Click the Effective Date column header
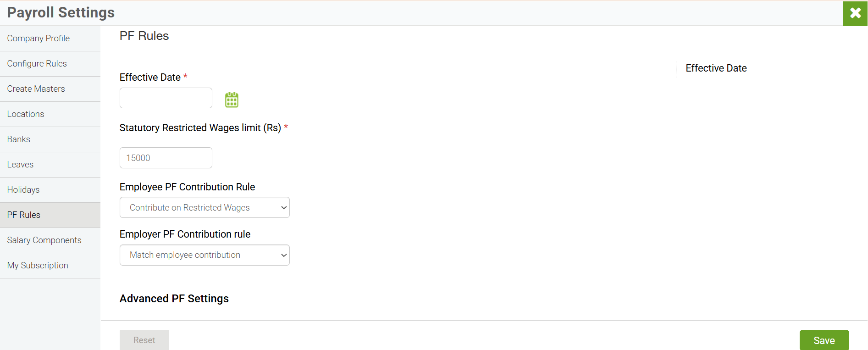 [x=716, y=68]
